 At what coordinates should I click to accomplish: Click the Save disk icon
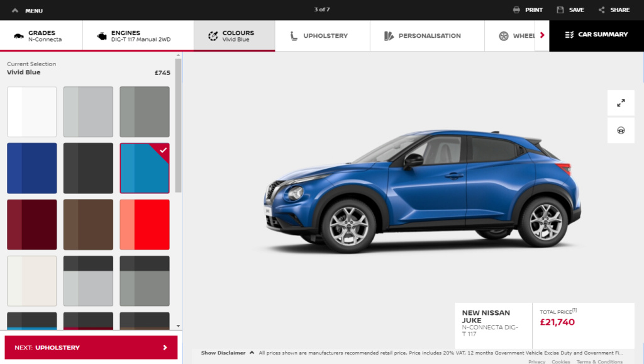[560, 10]
